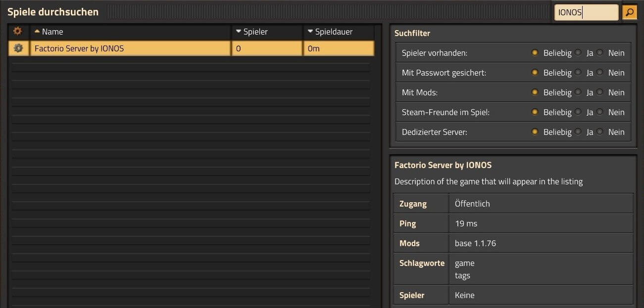
Task: Click the gear icon on the Factorio Server by IONOS row
Action: [x=18, y=48]
